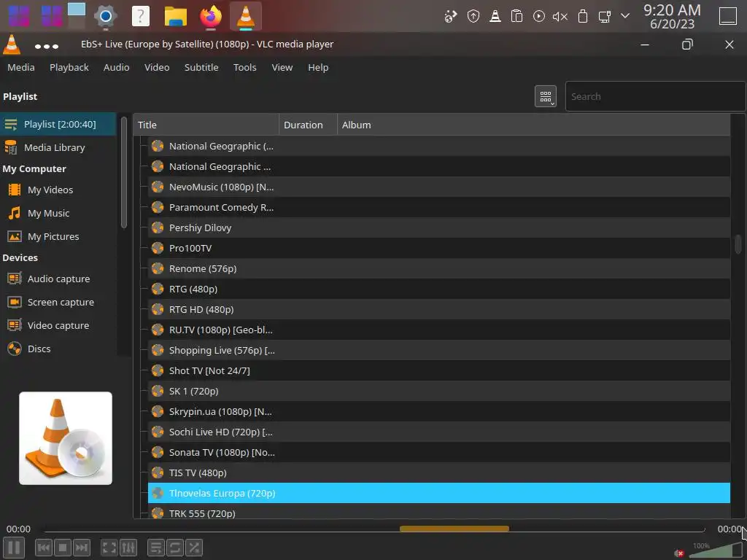Viewport: 747px width, 560px height.
Task: Select Sonata TV (1080p) entry
Action: [438, 453]
